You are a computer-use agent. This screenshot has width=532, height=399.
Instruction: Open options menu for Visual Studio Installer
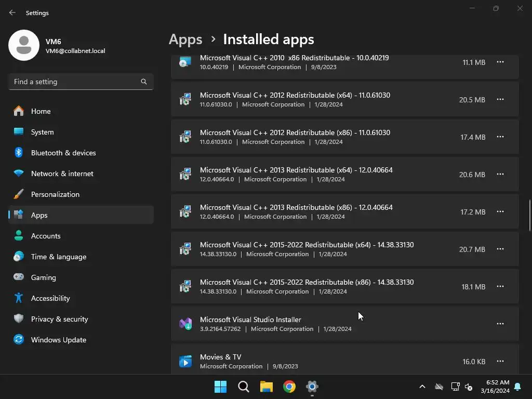500,324
